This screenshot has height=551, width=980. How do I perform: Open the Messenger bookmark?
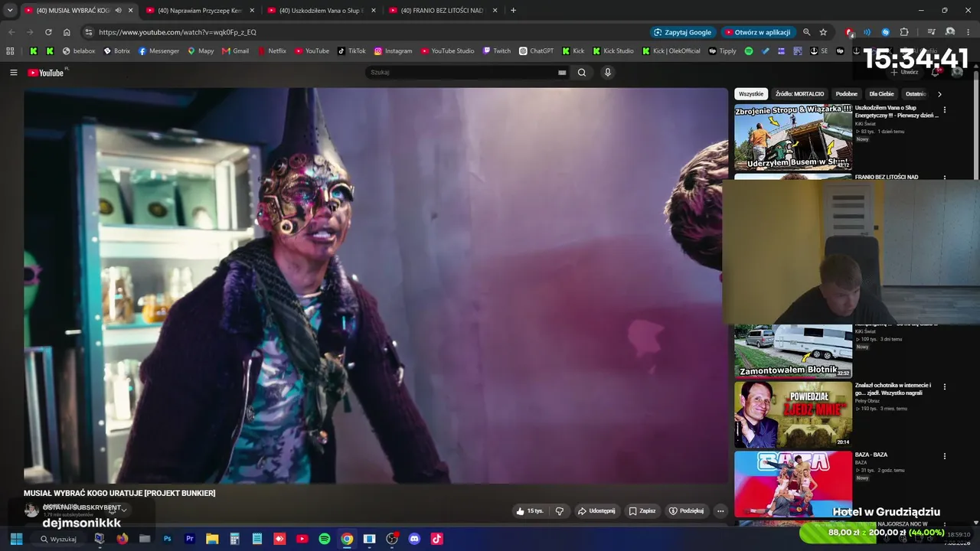tap(159, 51)
